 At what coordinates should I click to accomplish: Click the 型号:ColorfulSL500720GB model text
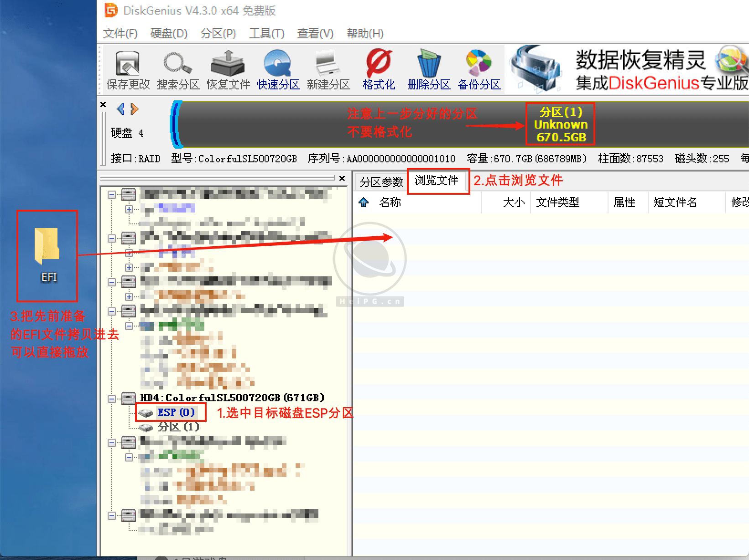(234, 159)
